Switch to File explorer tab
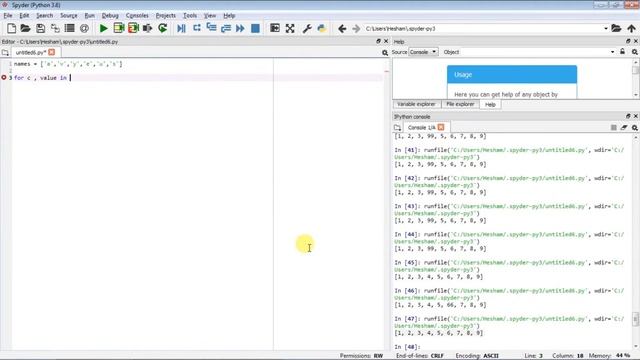The width and height of the screenshot is (640, 360). tap(460, 104)
